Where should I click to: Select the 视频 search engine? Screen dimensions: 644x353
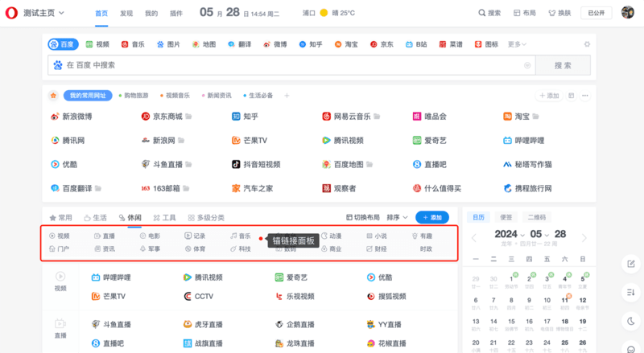pyautogui.click(x=97, y=44)
